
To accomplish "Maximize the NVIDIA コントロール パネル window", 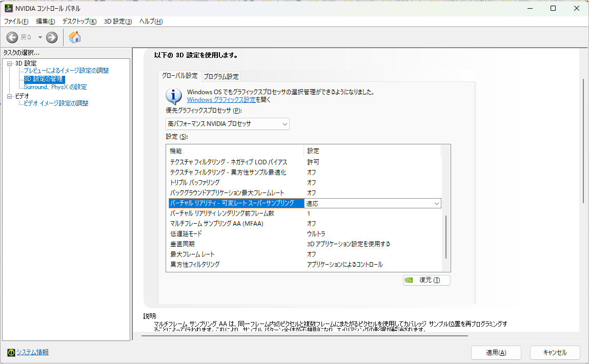I will click(x=553, y=8).
